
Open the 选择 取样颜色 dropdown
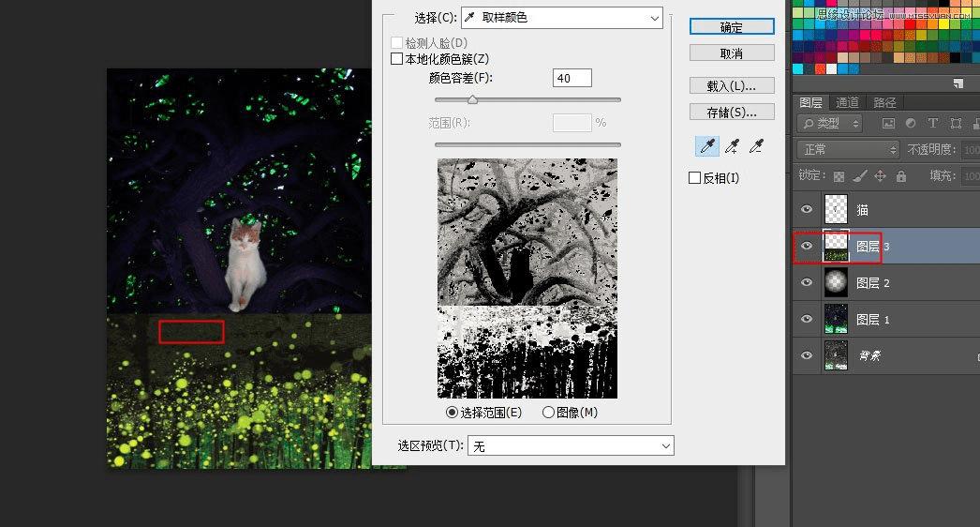click(562, 18)
